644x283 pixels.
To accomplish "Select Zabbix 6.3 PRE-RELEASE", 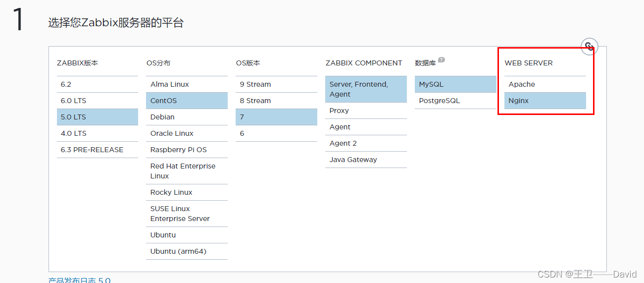I will [x=98, y=150].
